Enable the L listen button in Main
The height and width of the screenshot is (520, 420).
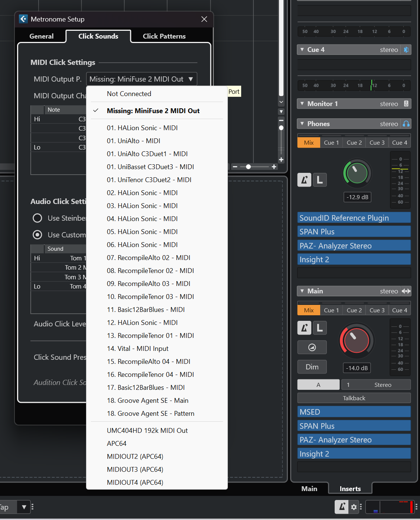[x=320, y=328]
